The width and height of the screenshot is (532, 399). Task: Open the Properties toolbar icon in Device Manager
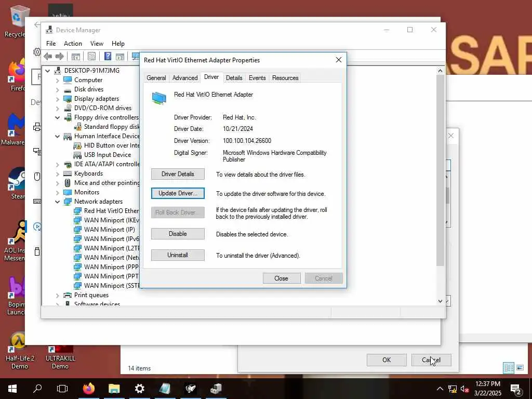pos(91,56)
